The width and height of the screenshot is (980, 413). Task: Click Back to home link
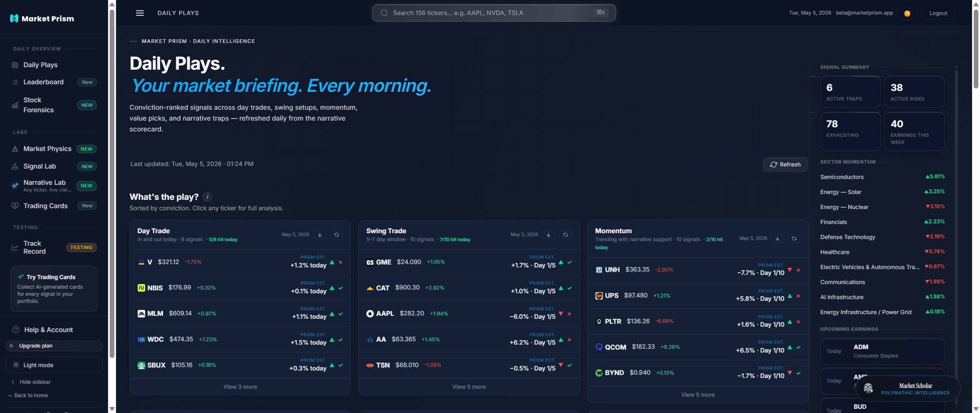(x=28, y=395)
